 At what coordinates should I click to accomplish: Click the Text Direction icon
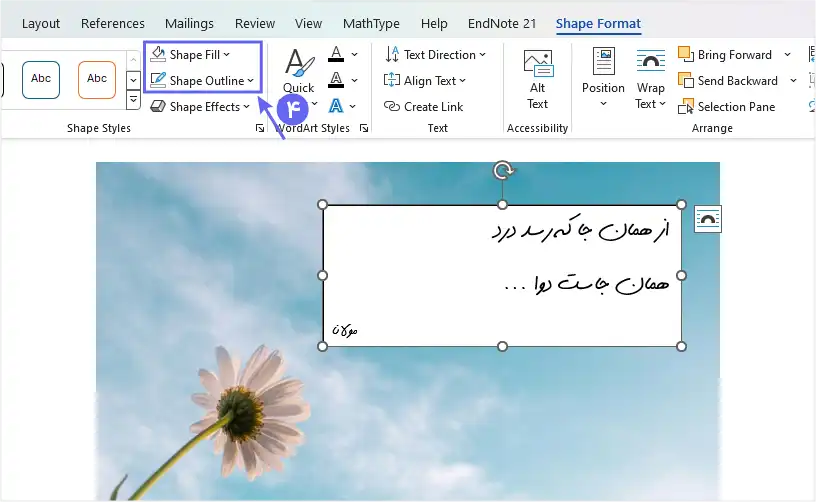click(392, 55)
